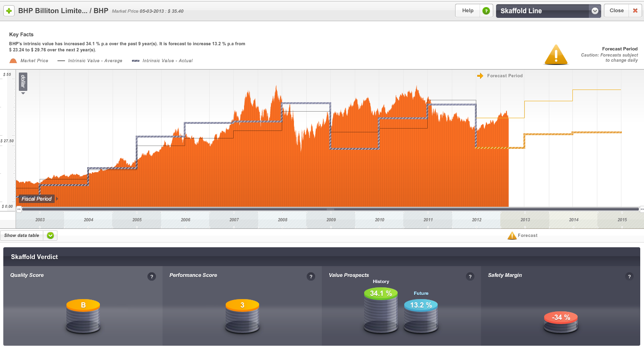Click the left range slider handle
Image resolution: width=644 pixels, height=349 pixels.
click(x=19, y=209)
